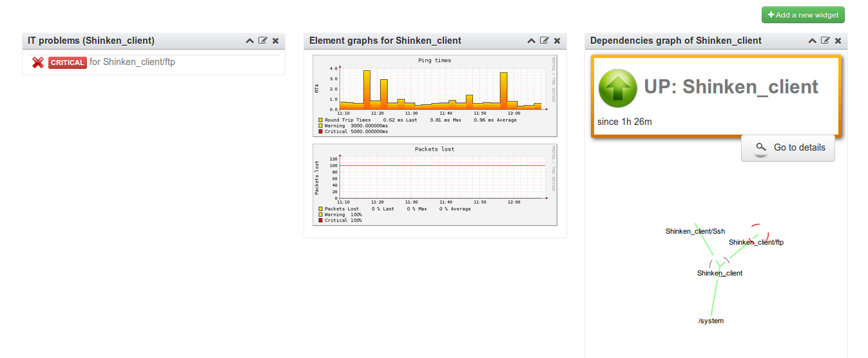The height and width of the screenshot is (358, 868).
Task: Select the /system node in graph
Action: pos(711,321)
